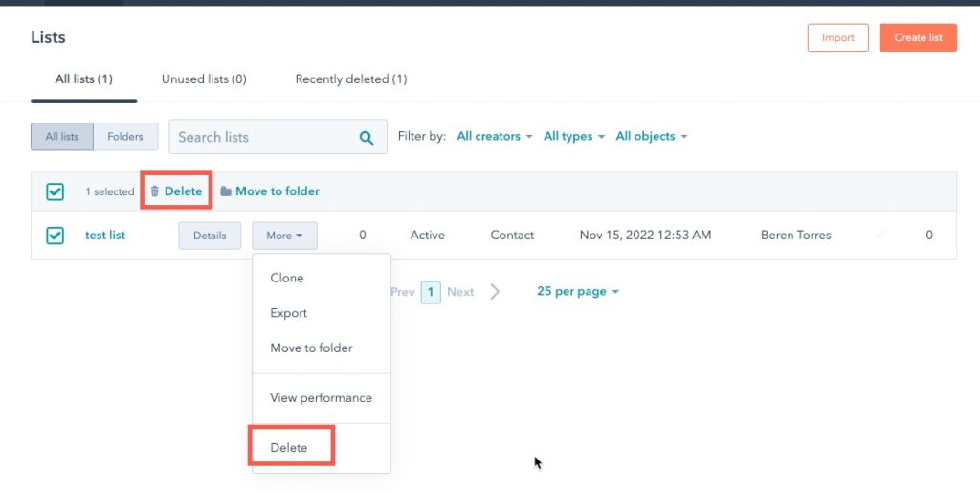
Task: Click page number 1 in pagination
Action: coord(431,292)
